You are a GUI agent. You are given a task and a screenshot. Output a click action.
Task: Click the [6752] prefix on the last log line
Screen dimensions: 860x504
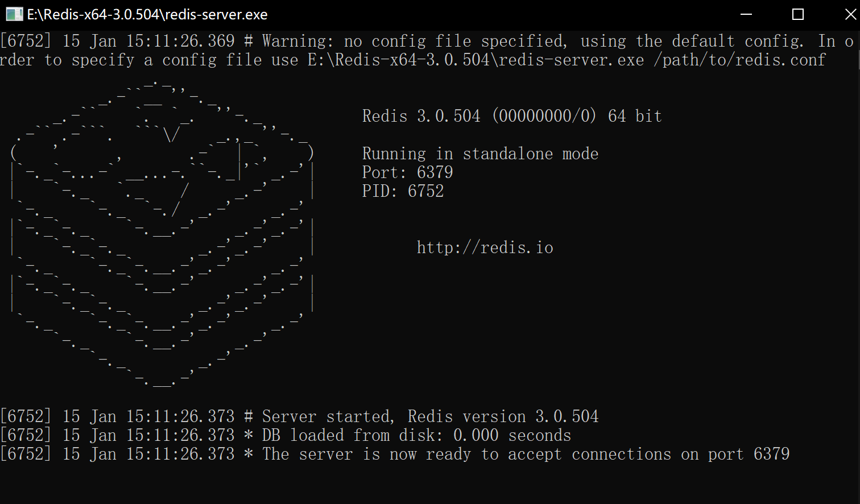[26, 454]
